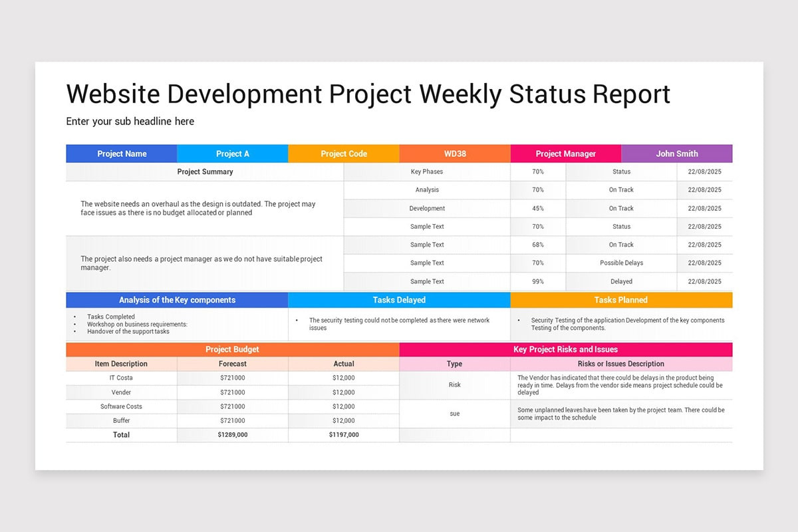This screenshot has height=532, width=798.
Task: Select the WD38 cell
Action: pyautogui.click(x=455, y=154)
